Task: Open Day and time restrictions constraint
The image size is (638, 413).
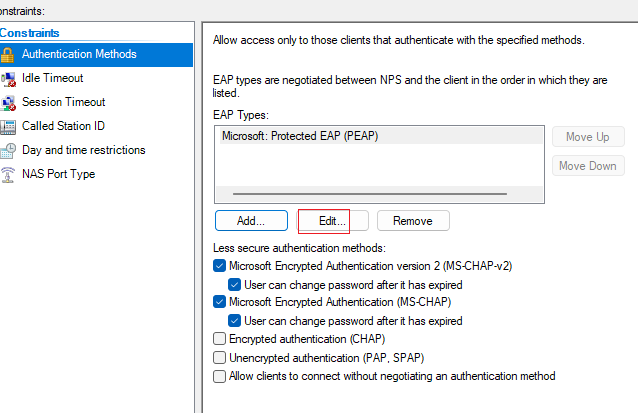Action: pyautogui.click(x=83, y=150)
